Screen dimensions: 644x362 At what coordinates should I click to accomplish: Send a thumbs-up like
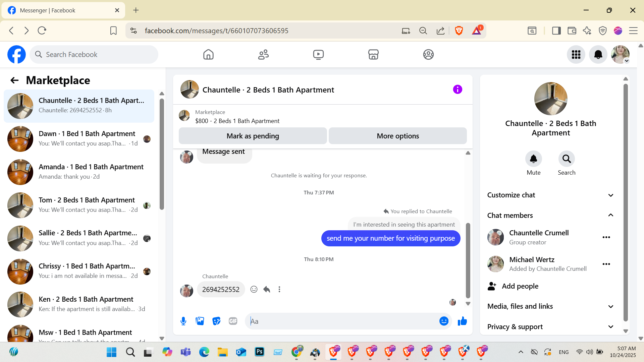[x=462, y=321]
